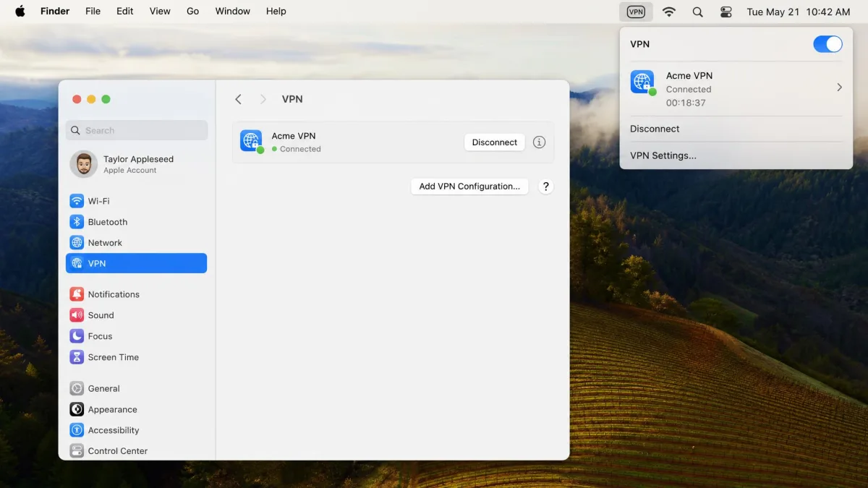This screenshot has height=488, width=868.
Task: Open the Apple menu logo
Action: pyautogui.click(x=20, y=11)
